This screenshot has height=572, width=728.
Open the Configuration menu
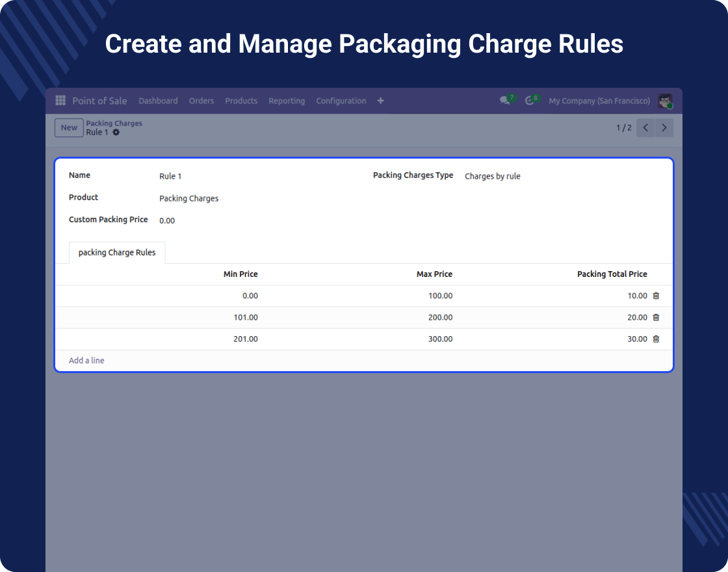(341, 101)
